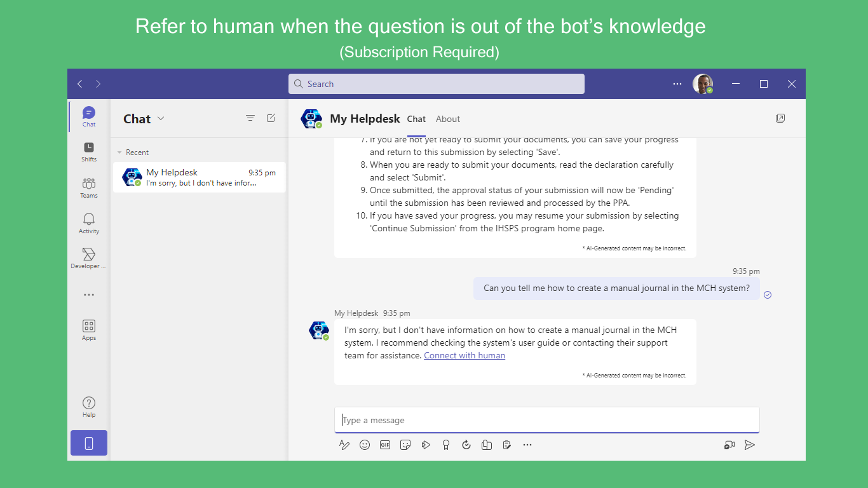Open Settings and more ellipsis in title bar
Image resolution: width=868 pixels, height=488 pixels.
pyautogui.click(x=677, y=84)
